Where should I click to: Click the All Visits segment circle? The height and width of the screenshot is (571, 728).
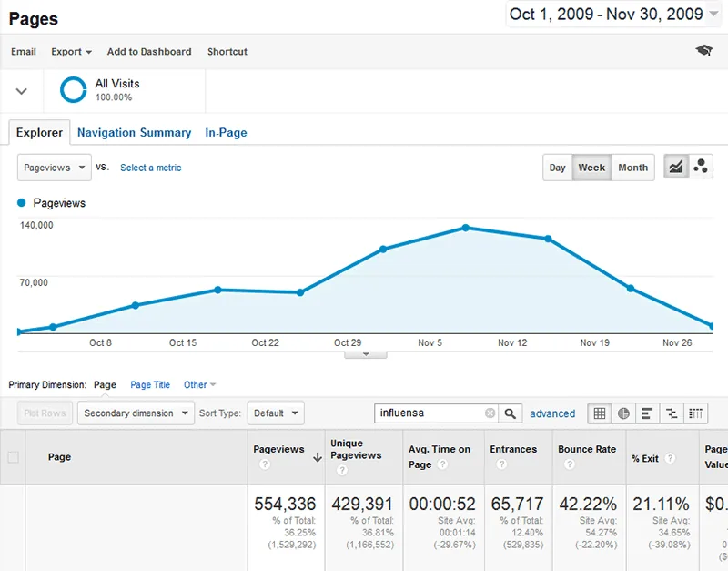(74, 89)
